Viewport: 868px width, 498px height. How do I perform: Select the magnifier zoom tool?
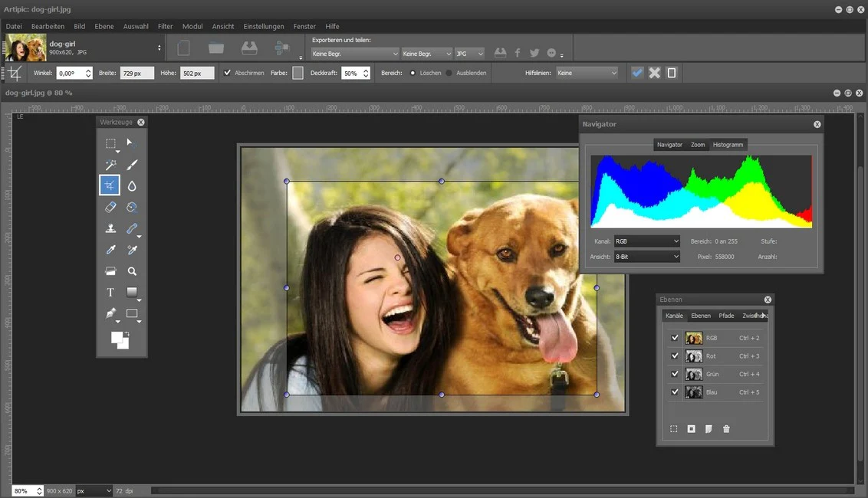(132, 271)
